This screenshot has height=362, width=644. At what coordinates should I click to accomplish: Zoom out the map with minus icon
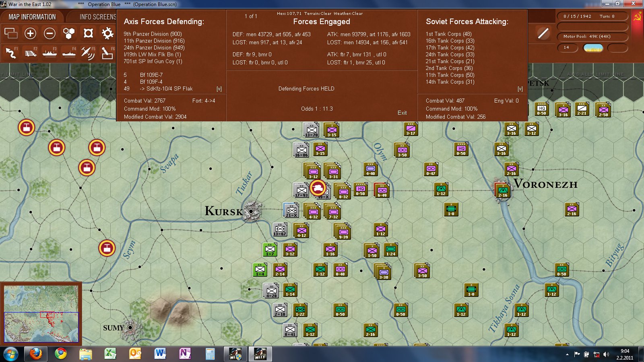50,33
